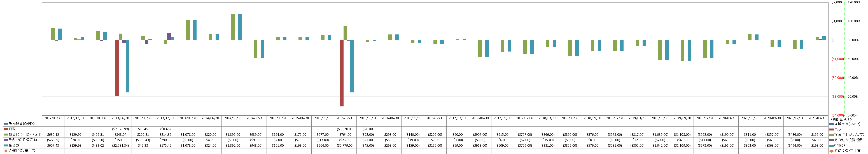Click the $1,395.00 cell

pyautogui.click(x=233, y=134)
